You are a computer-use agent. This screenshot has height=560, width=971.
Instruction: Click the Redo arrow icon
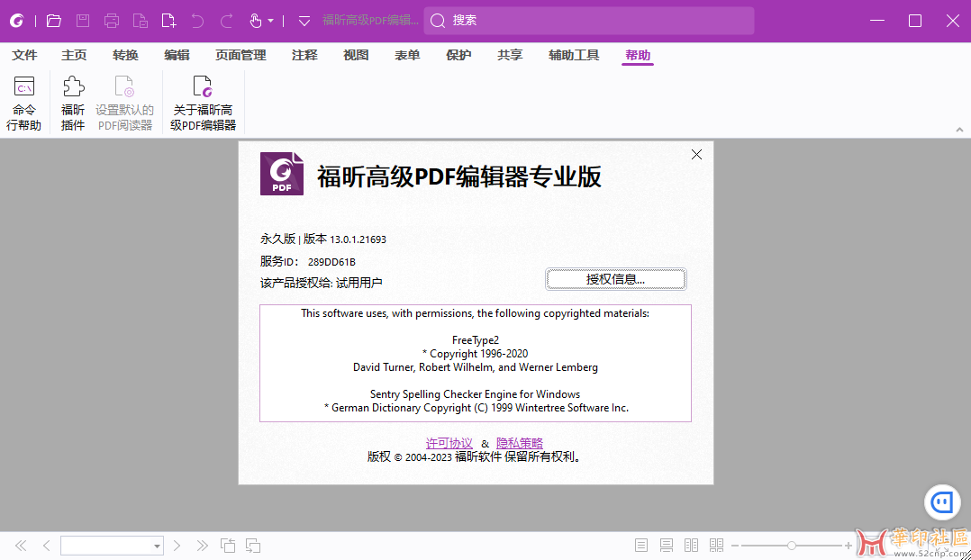tap(227, 21)
